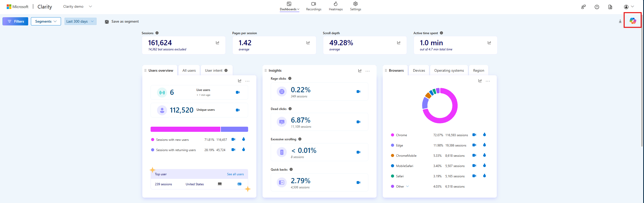This screenshot has height=203, width=644.
Task: Click See all users link
Action: pyautogui.click(x=235, y=174)
